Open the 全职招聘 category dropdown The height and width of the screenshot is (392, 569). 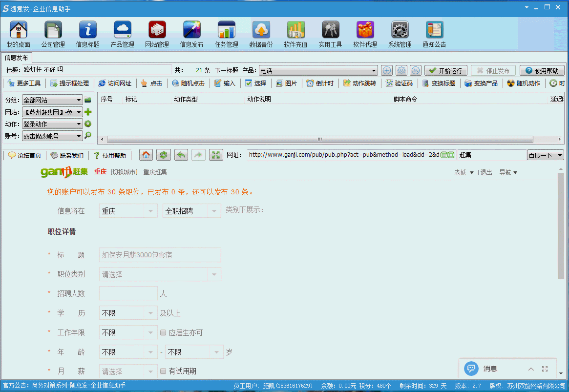pos(191,211)
